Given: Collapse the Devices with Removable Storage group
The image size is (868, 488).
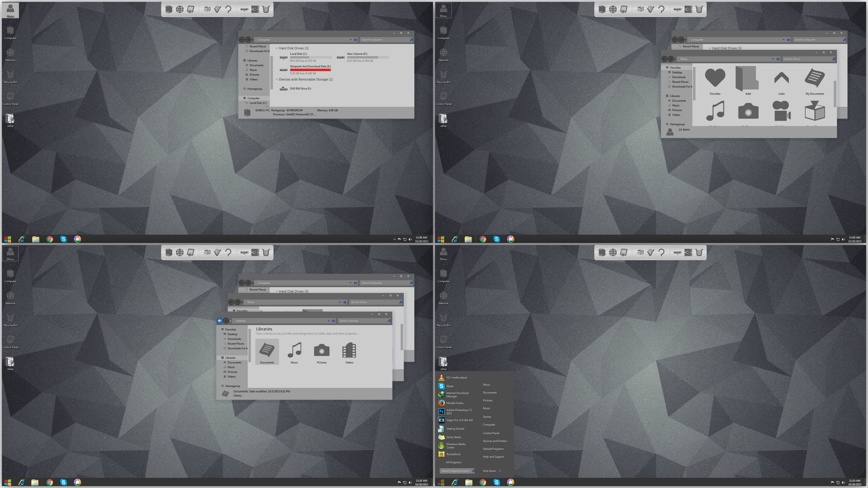Looking at the screenshot, I should tap(277, 79).
